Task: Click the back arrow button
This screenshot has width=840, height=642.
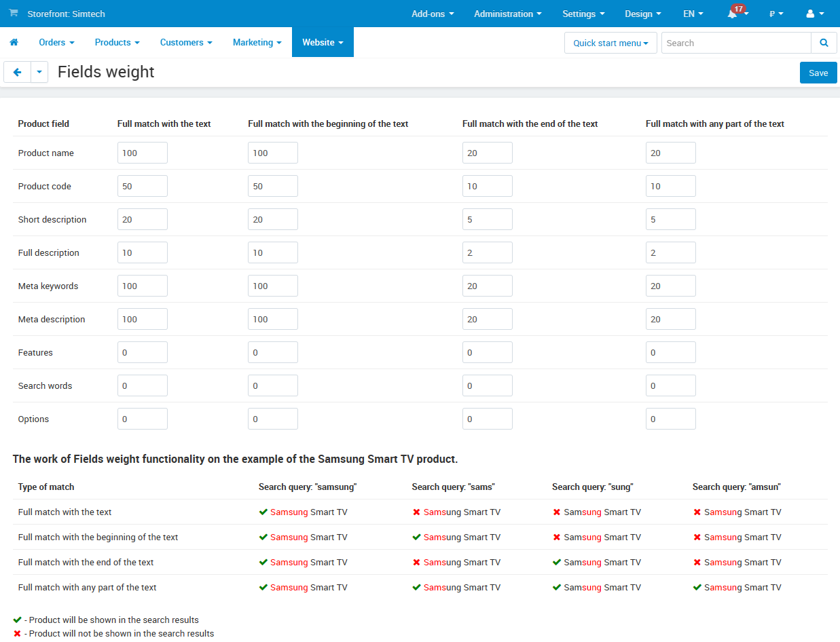Action: click(x=18, y=72)
